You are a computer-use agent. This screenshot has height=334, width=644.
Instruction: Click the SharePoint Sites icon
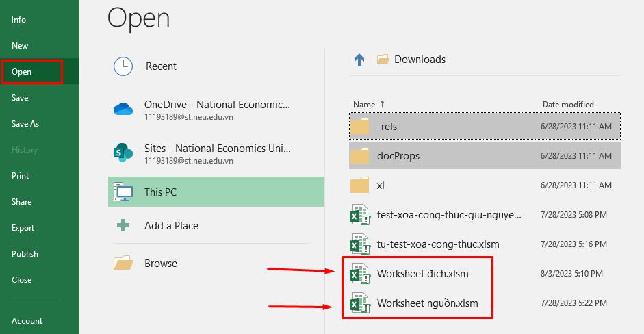pos(123,153)
